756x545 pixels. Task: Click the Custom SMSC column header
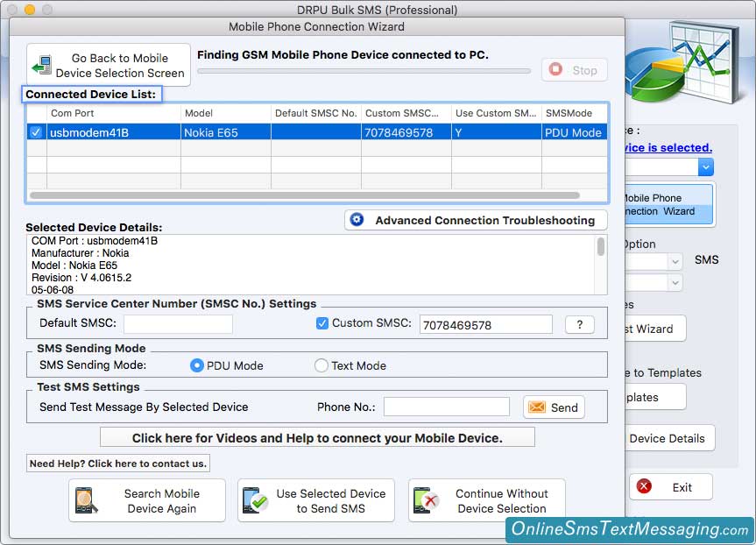[406, 113]
